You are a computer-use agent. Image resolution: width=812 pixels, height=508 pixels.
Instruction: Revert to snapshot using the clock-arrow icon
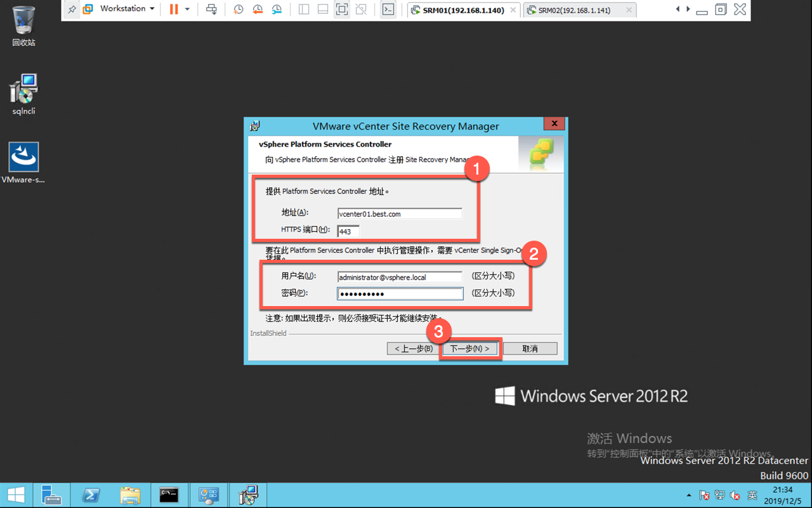tap(257, 10)
